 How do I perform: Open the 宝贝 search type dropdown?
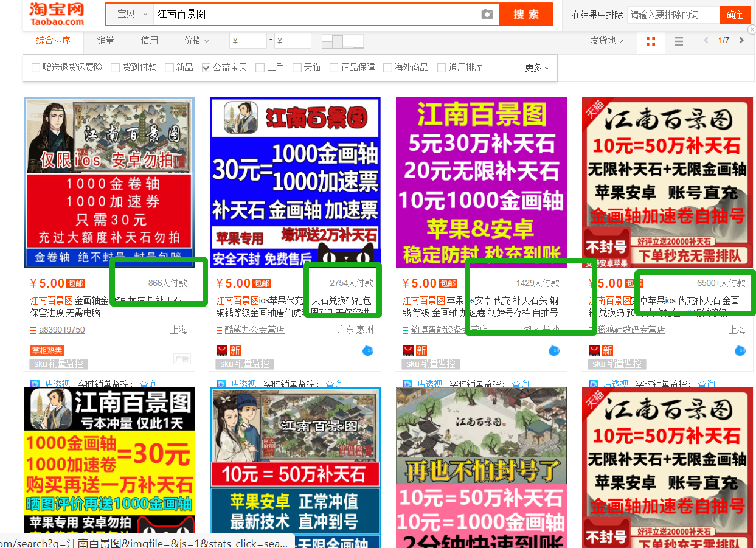click(x=132, y=14)
